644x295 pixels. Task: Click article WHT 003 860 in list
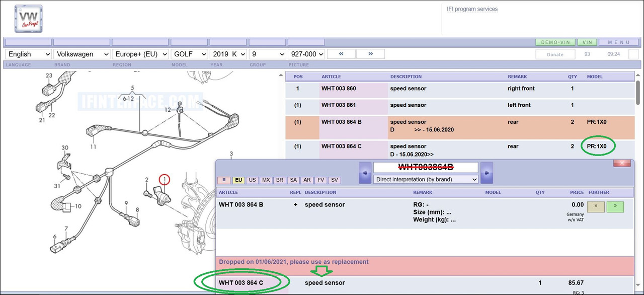(339, 89)
